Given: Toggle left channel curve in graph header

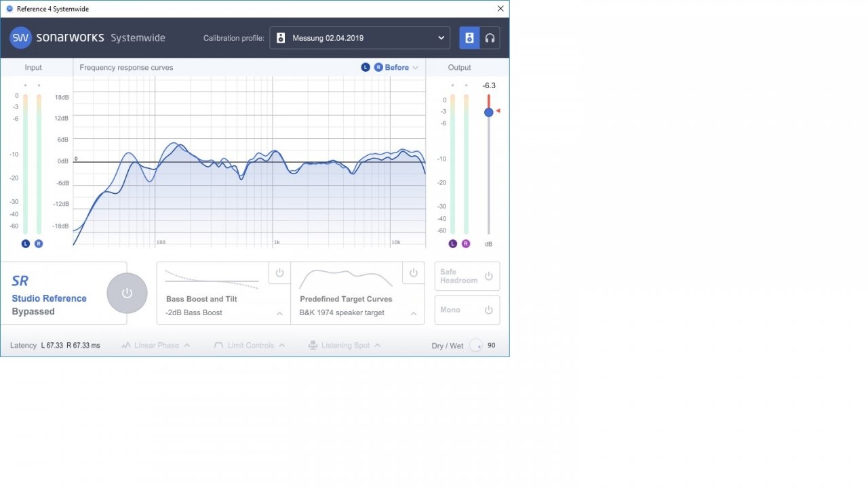Looking at the screenshot, I should (x=366, y=68).
